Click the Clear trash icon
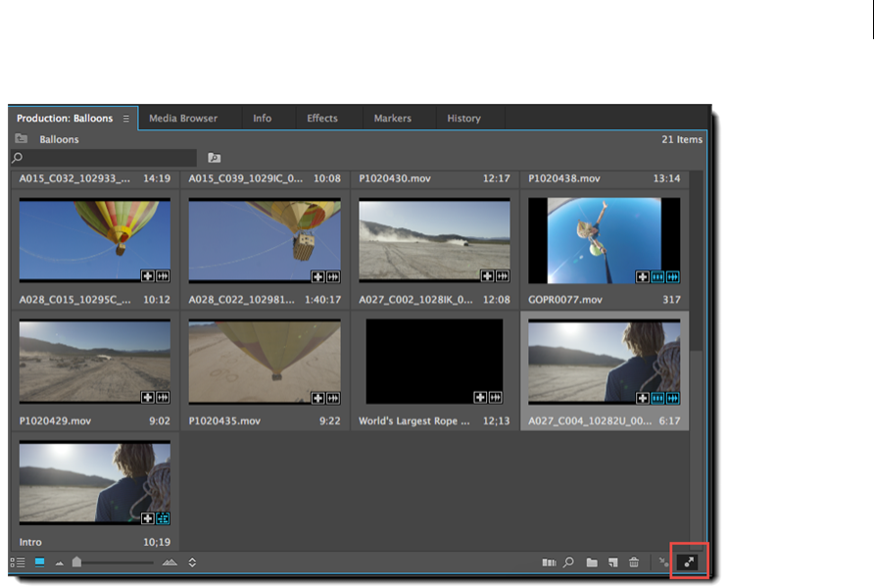Screen dimensions: 874x588 (x=634, y=563)
